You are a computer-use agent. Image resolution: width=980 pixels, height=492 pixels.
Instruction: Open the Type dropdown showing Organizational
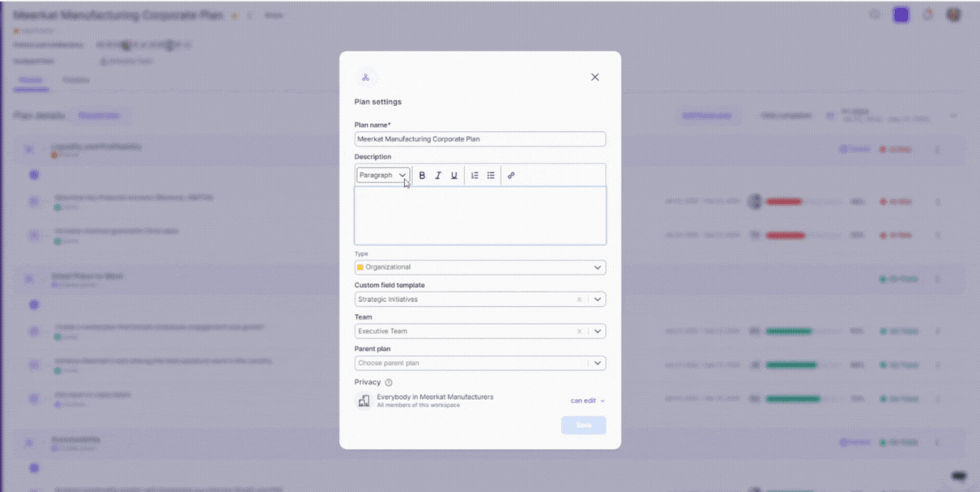[x=480, y=267]
